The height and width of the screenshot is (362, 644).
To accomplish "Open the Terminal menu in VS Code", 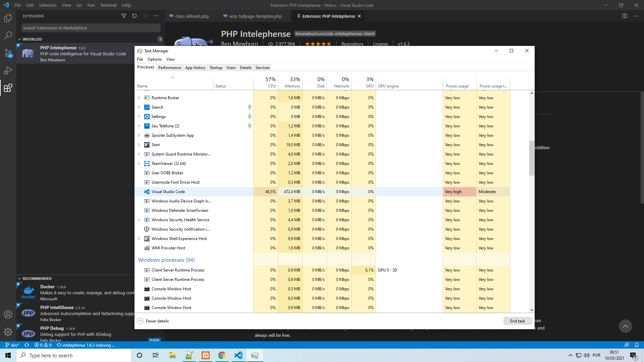I will (x=108, y=5).
